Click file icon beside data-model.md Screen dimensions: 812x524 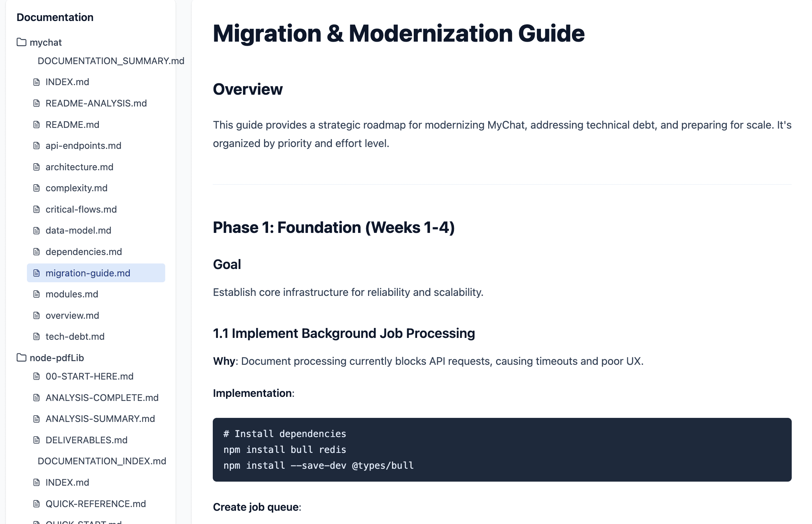tap(37, 230)
